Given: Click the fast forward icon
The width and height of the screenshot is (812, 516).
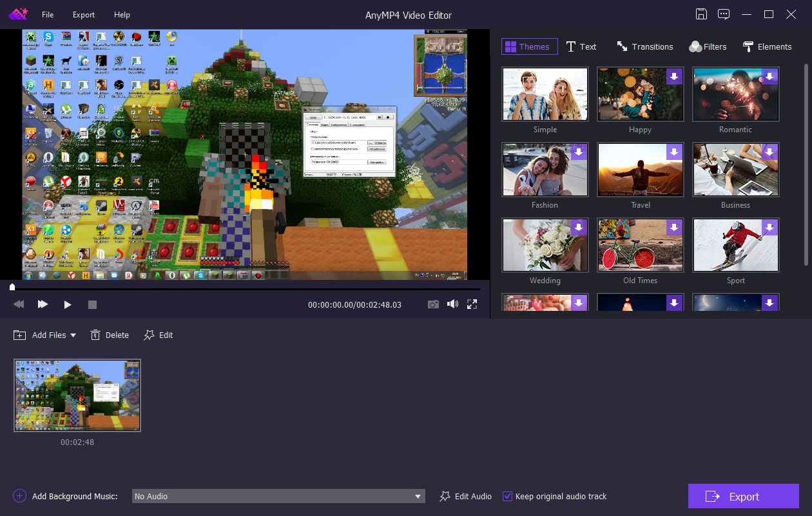Looking at the screenshot, I should point(43,304).
